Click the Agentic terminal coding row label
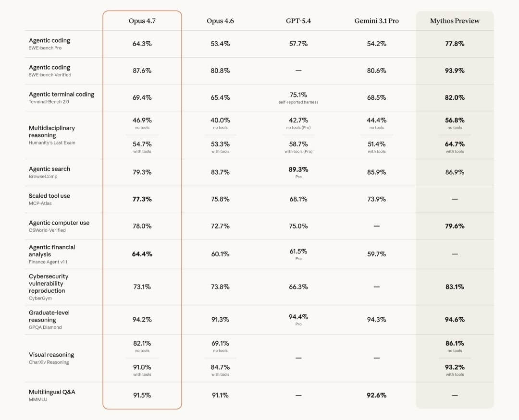 coord(62,95)
